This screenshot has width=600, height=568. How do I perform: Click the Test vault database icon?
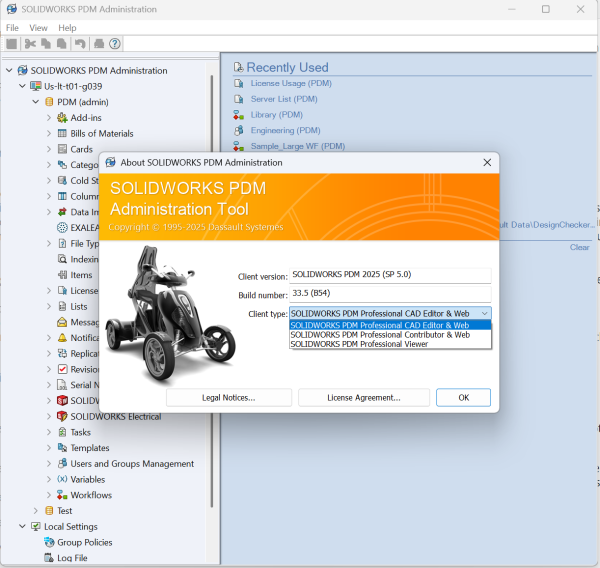(x=49, y=511)
